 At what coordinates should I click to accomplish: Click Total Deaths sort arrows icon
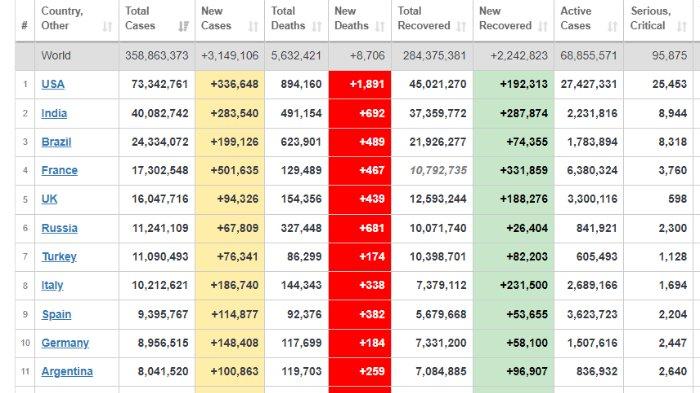[317, 27]
